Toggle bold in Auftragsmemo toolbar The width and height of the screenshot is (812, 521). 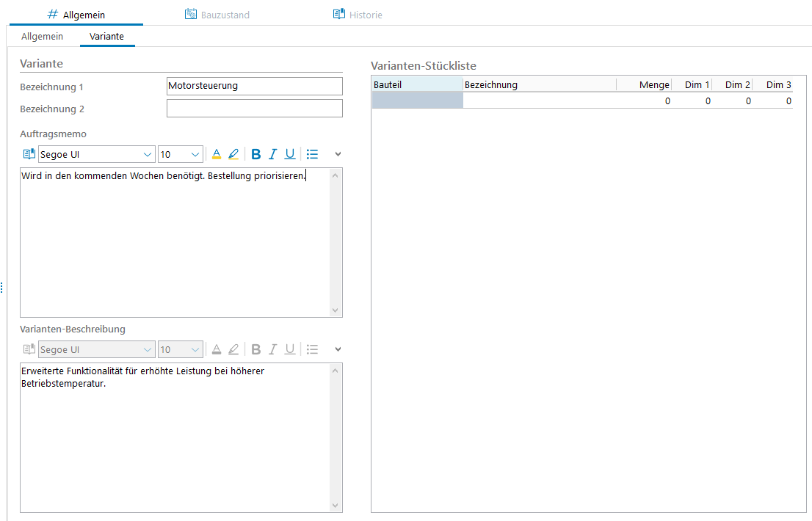click(x=256, y=154)
